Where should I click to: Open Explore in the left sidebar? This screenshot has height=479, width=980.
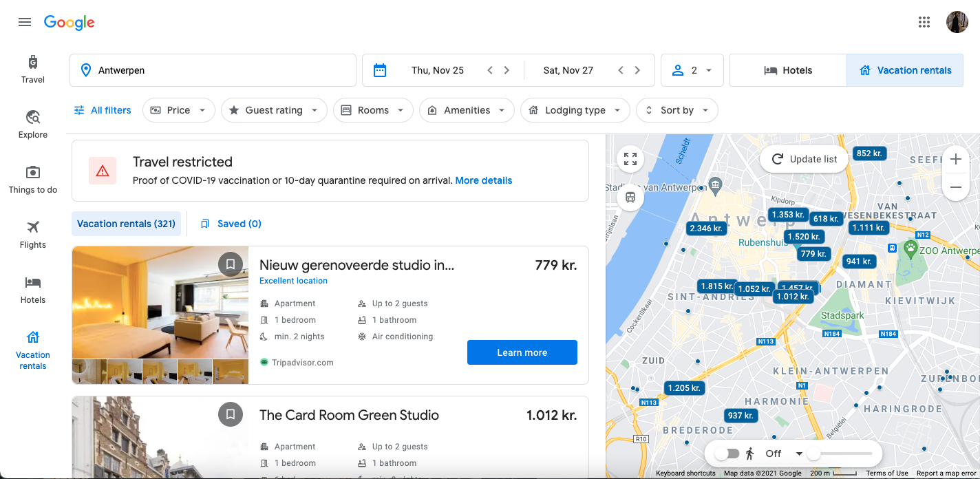pyautogui.click(x=33, y=124)
